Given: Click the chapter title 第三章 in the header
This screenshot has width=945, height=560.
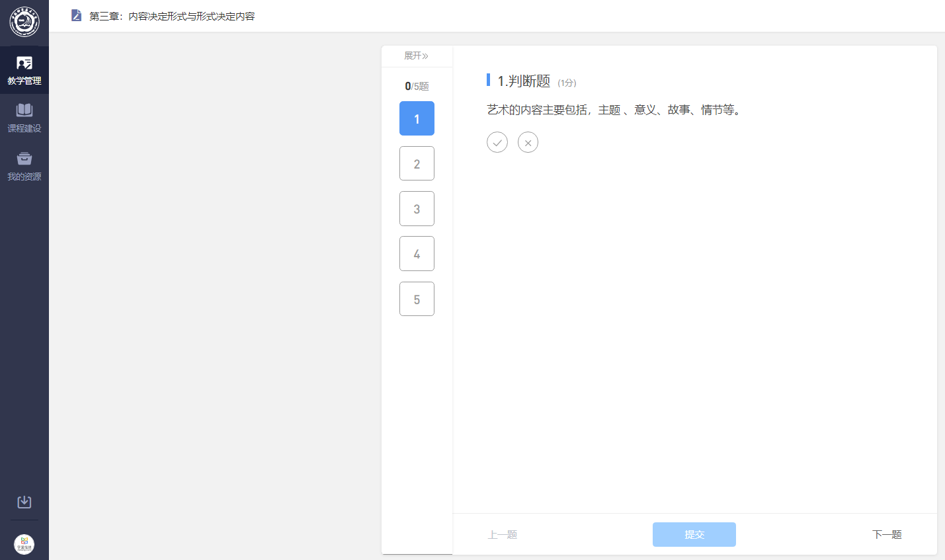Looking at the screenshot, I should (x=172, y=16).
